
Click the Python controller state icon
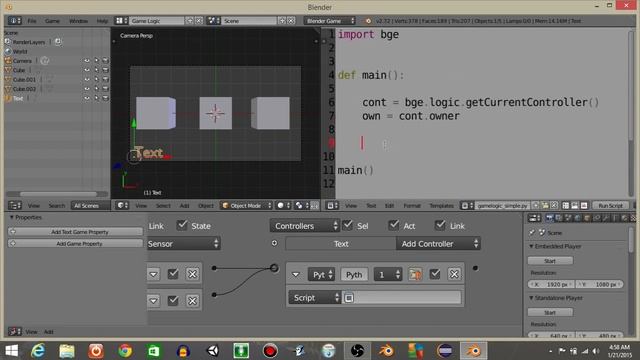pos(415,274)
